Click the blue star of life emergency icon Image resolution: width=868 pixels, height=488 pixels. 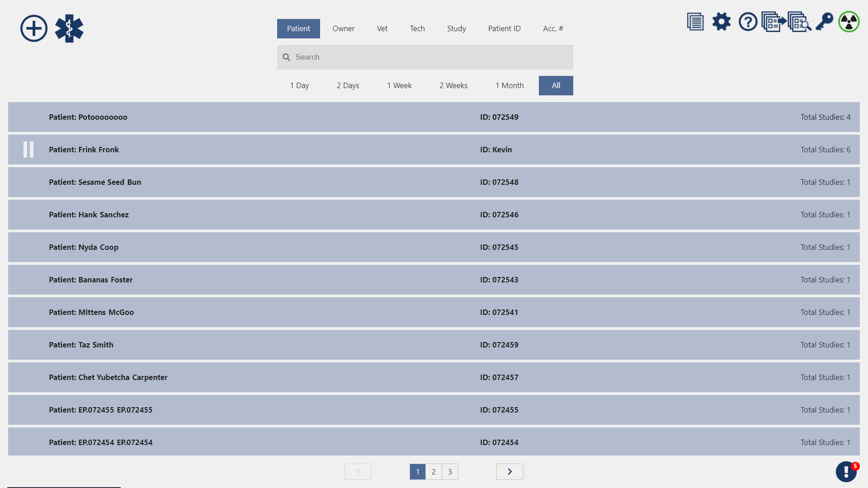pos(69,28)
